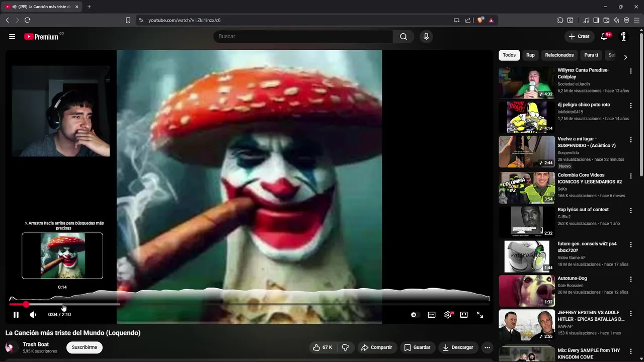Save video with Guardar button
This screenshot has height=362, width=644.
point(417,347)
